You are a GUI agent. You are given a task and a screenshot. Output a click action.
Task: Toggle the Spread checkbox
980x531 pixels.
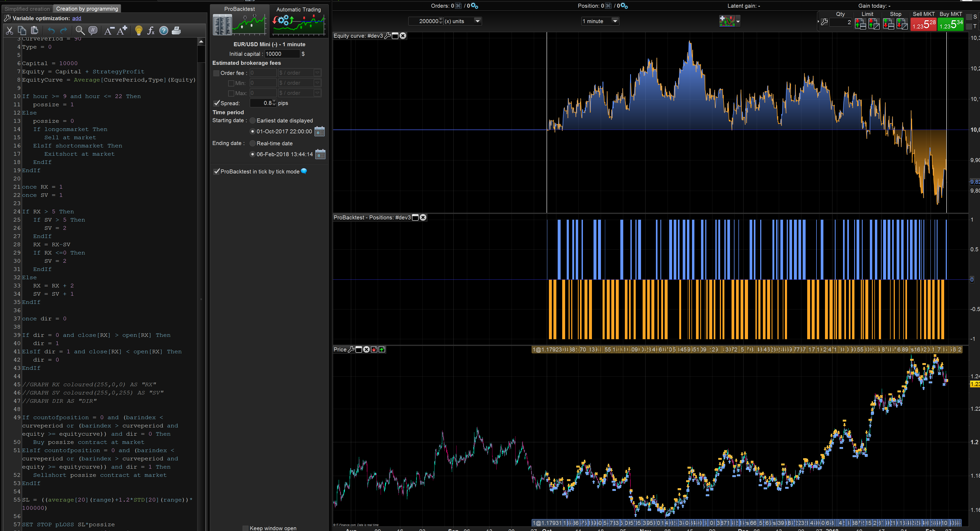(x=217, y=103)
